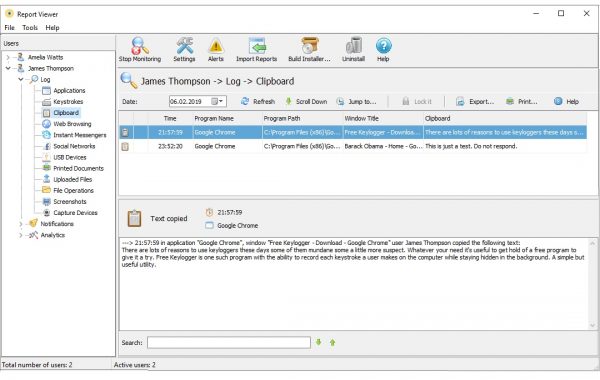Find previous with green up arrow
Screen dimensions: 600x380
[333, 342]
